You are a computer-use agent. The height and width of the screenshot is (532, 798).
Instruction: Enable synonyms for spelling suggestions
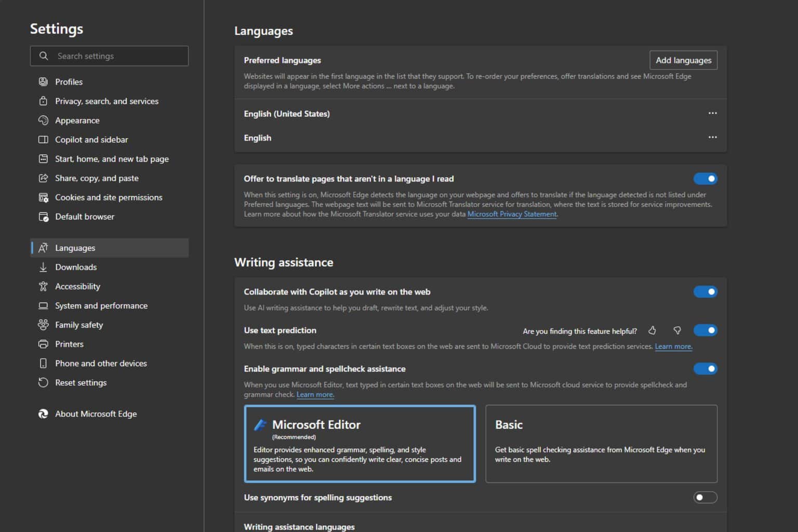[x=705, y=498]
